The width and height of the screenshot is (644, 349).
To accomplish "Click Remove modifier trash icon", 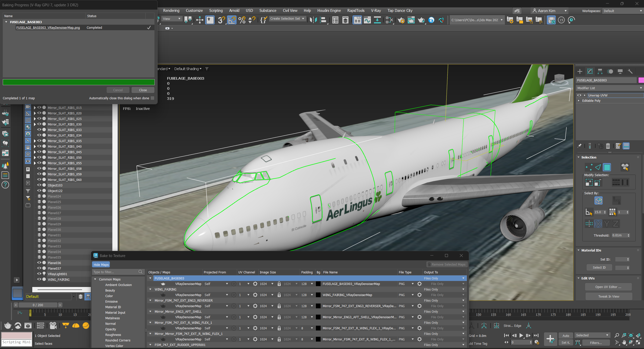I will pyautogui.click(x=608, y=146).
